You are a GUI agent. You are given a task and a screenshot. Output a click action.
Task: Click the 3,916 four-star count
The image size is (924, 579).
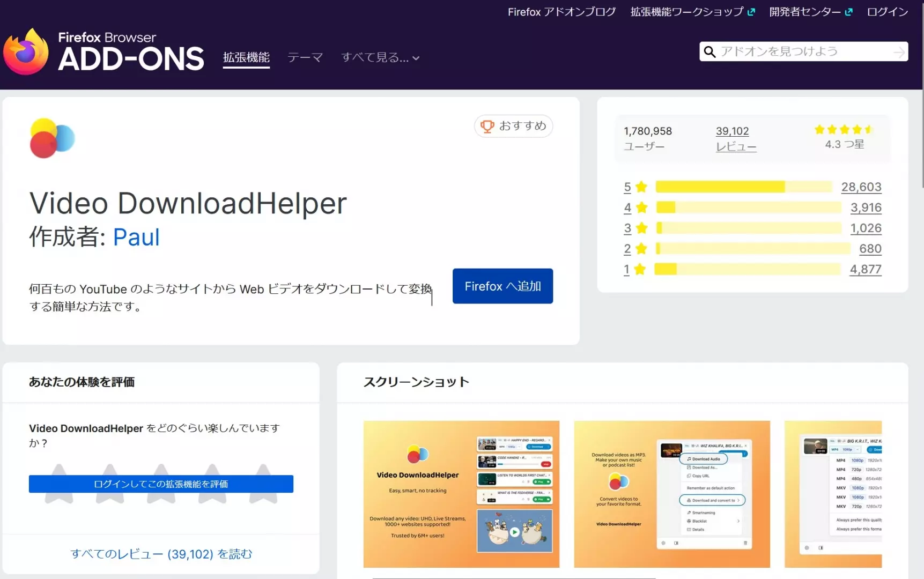[x=866, y=207]
